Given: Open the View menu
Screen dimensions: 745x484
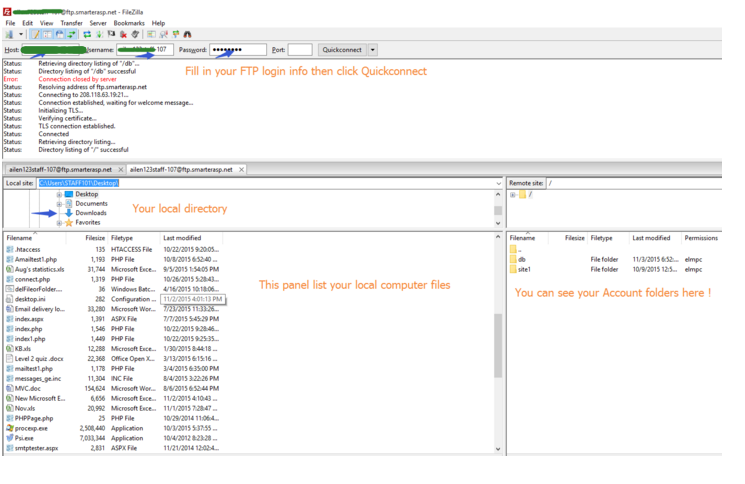Looking at the screenshot, I should [47, 23].
